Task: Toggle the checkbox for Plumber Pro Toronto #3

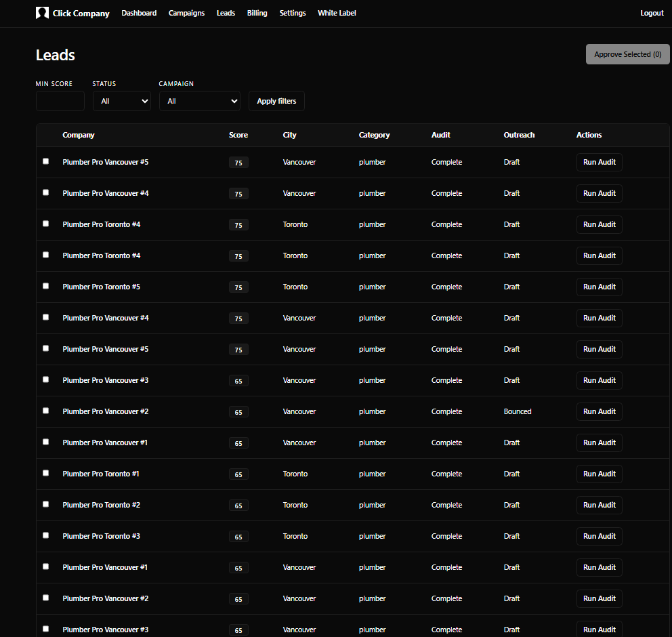Action: pos(46,535)
